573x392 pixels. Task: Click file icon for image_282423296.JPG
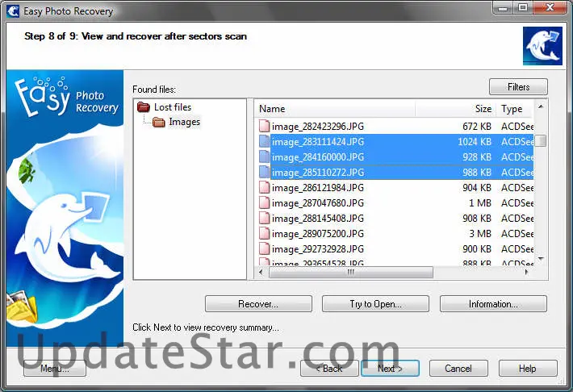click(264, 126)
